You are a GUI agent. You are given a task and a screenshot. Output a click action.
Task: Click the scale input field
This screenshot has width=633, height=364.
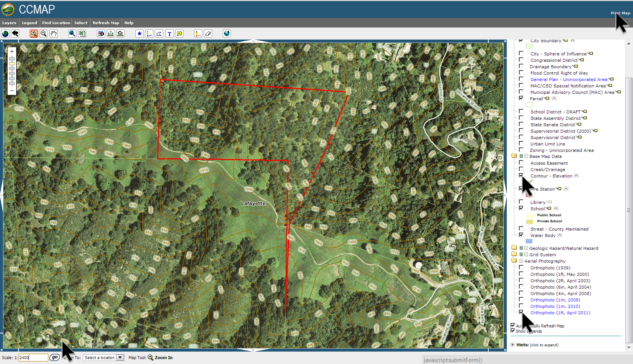point(34,358)
